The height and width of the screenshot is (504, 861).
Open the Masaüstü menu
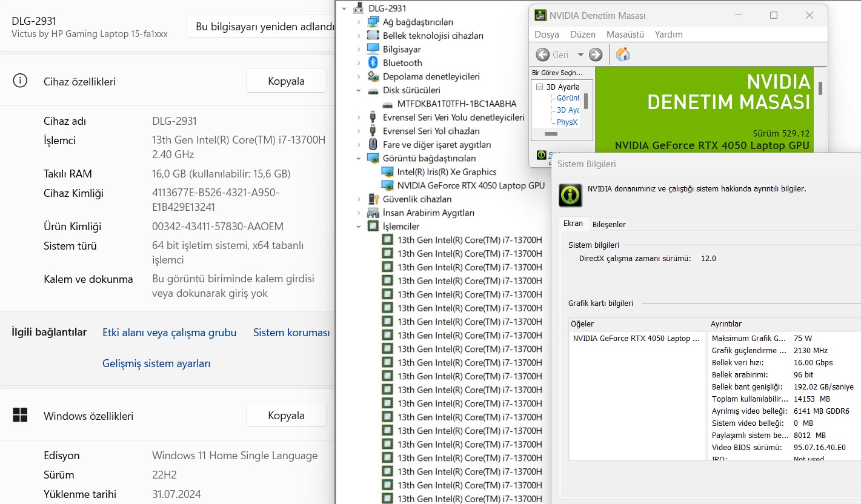tap(625, 35)
